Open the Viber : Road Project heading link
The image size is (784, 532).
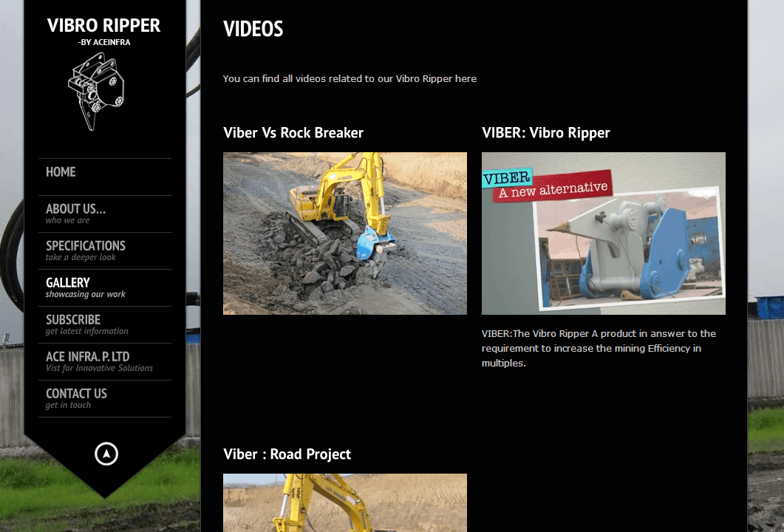287,454
